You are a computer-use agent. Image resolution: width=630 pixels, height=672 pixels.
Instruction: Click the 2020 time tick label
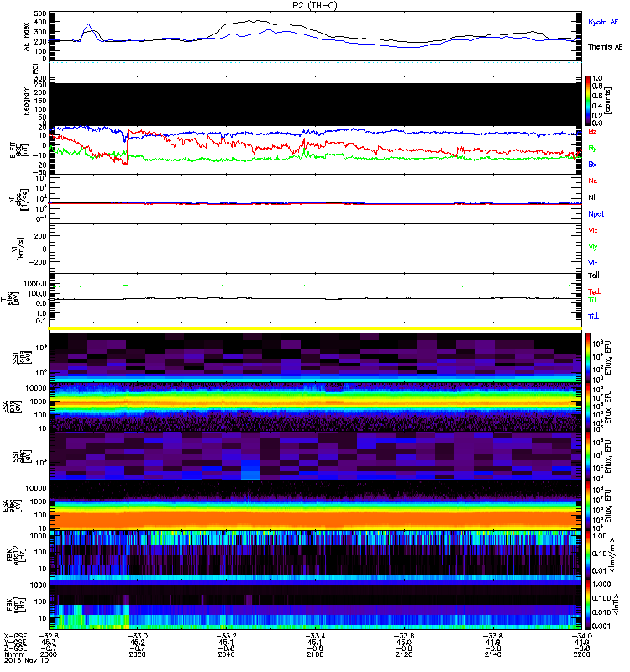tap(137, 654)
